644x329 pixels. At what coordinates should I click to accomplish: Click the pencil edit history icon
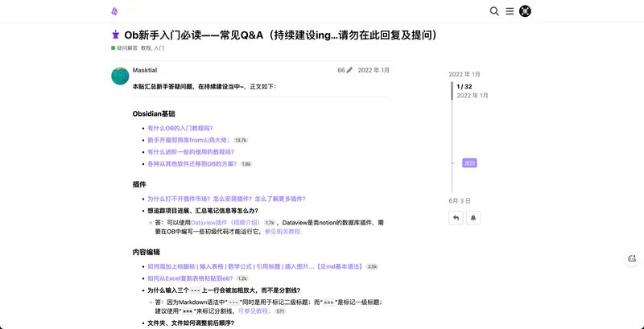349,70
